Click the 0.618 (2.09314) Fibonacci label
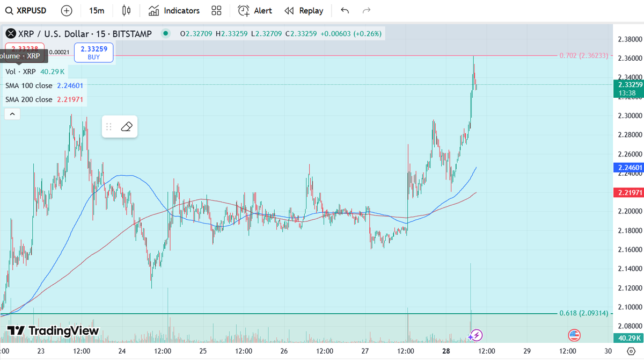 pos(583,313)
